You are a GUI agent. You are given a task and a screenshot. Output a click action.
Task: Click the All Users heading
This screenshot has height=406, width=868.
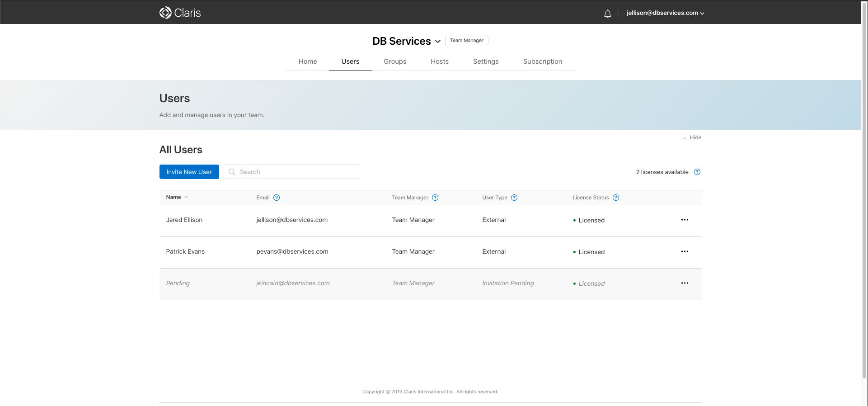tap(181, 150)
